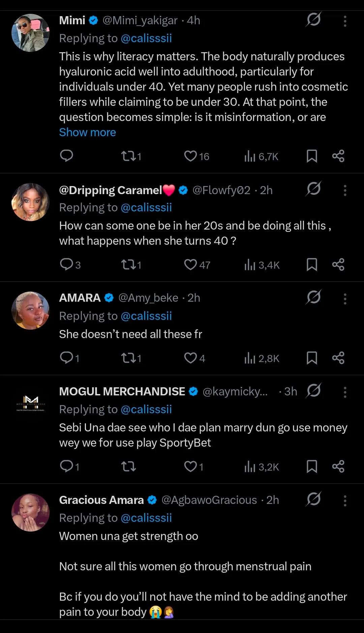Image resolution: width=364 pixels, height=633 pixels.
Task: Bookmark the Dripping Caramel reply
Action: (x=312, y=265)
